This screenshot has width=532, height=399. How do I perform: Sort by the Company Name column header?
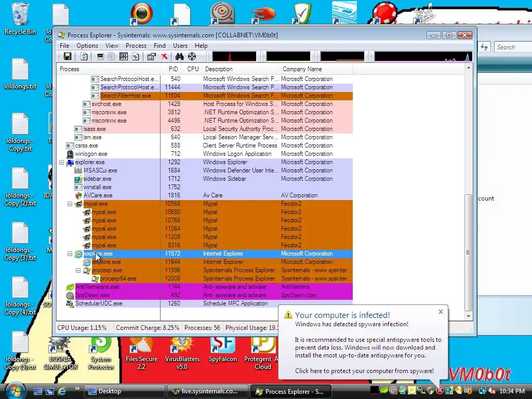pyautogui.click(x=316, y=69)
